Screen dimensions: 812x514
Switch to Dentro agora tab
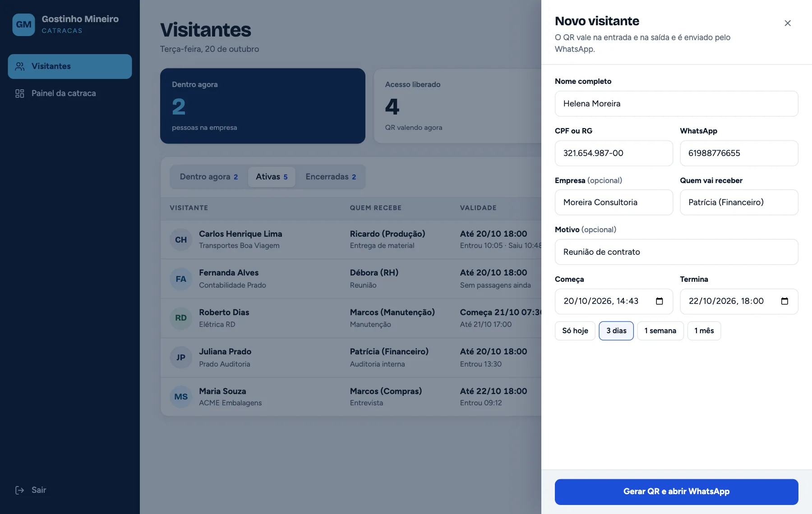209,177
